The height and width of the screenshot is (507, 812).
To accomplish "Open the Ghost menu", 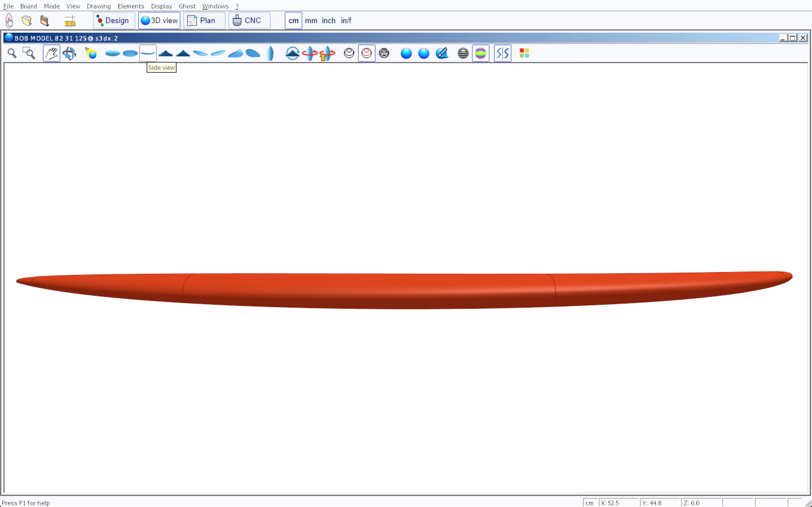I will [187, 6].
